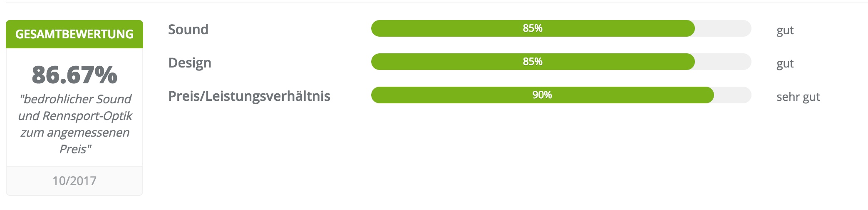Viewport: 868px width, 210px height.
Task: Click the Sound 85% progress bar
Action: click(x=561, y=28)
